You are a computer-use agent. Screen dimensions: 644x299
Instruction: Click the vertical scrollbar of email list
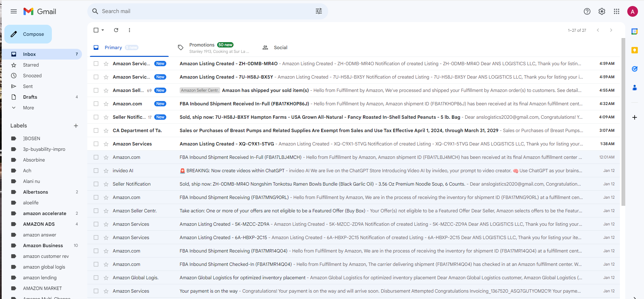tap(623, 122)
